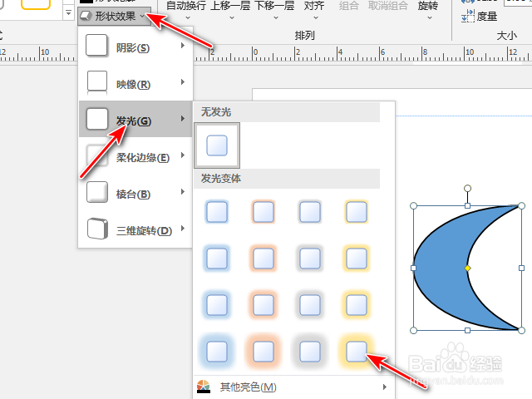Apply gray glow, smallest size, first row
This screenshot has width=532, height=399.
click(x=310, y=212)
